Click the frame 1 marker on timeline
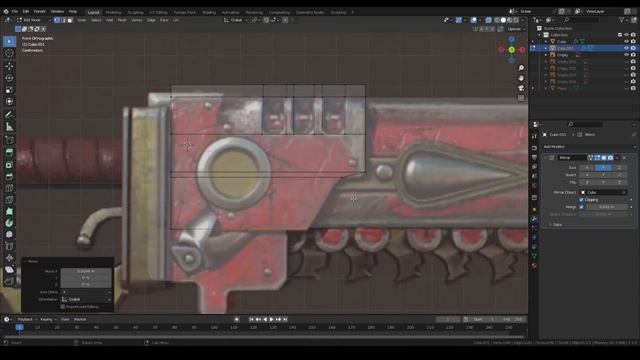This screenshot has width=640, height=360. (x=19, y=327)
